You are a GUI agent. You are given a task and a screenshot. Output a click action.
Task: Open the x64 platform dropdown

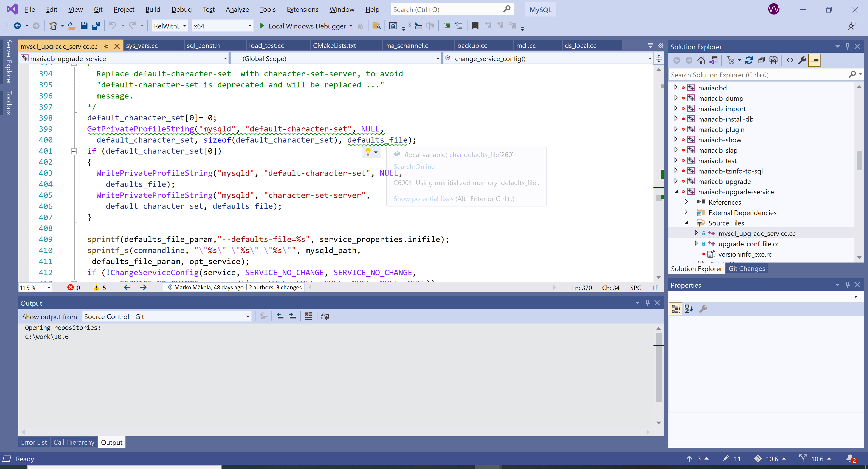click(x=250, y=26)
